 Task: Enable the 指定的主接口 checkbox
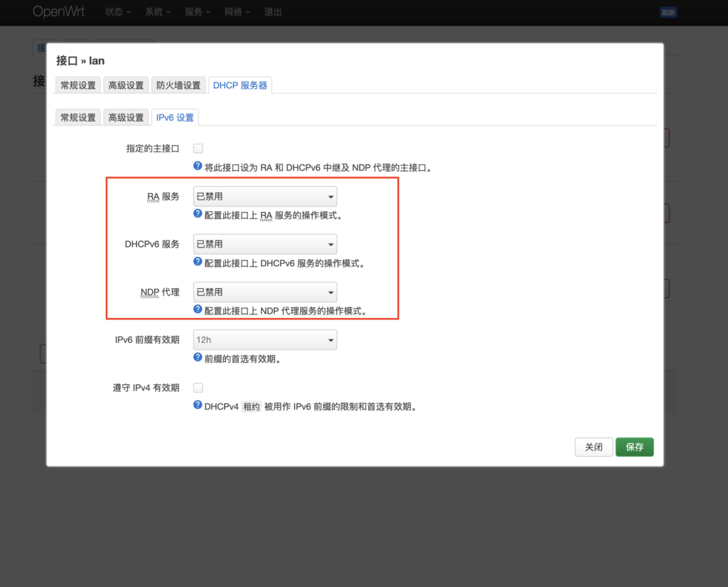tap(198, 149)
